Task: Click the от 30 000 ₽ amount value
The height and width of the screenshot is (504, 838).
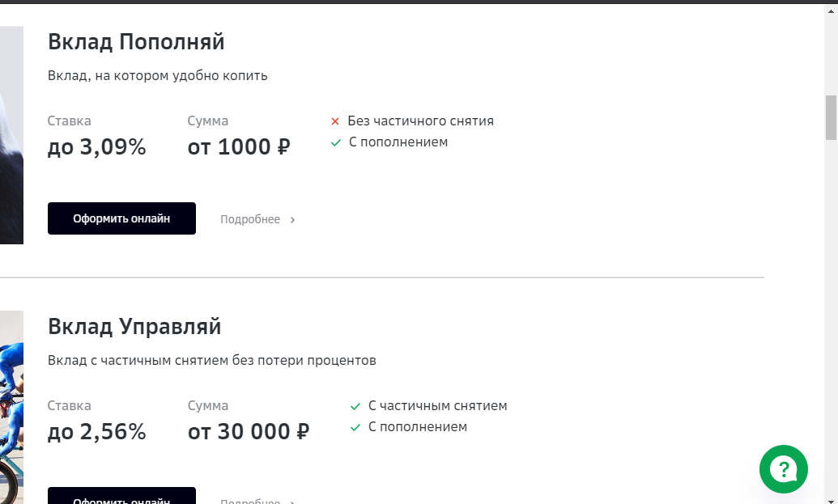Action: [249, 431]
